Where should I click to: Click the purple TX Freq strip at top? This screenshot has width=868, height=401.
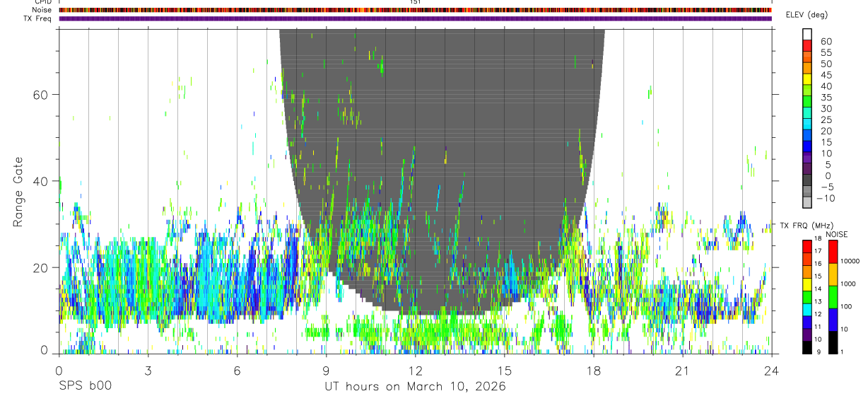416,18
